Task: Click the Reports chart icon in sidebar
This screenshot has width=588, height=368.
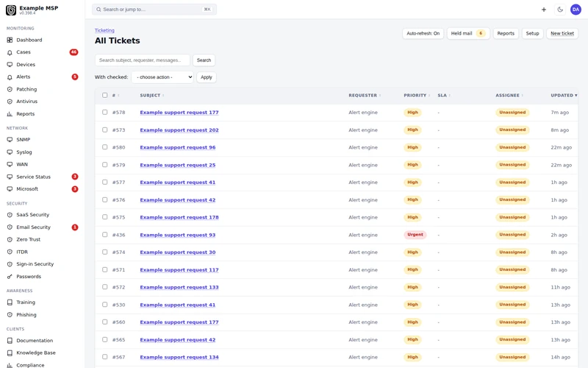Action: (x=10, y=114)
